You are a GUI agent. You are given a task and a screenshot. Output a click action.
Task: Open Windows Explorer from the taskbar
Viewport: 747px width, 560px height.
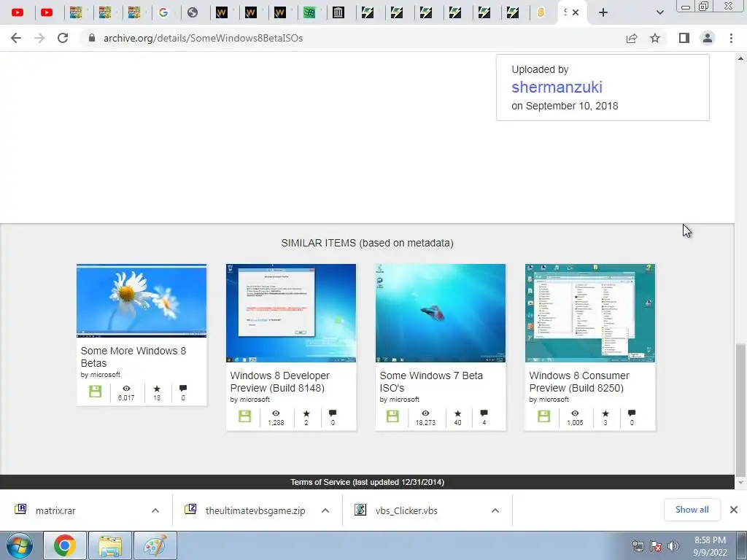(x=110, y=545)
